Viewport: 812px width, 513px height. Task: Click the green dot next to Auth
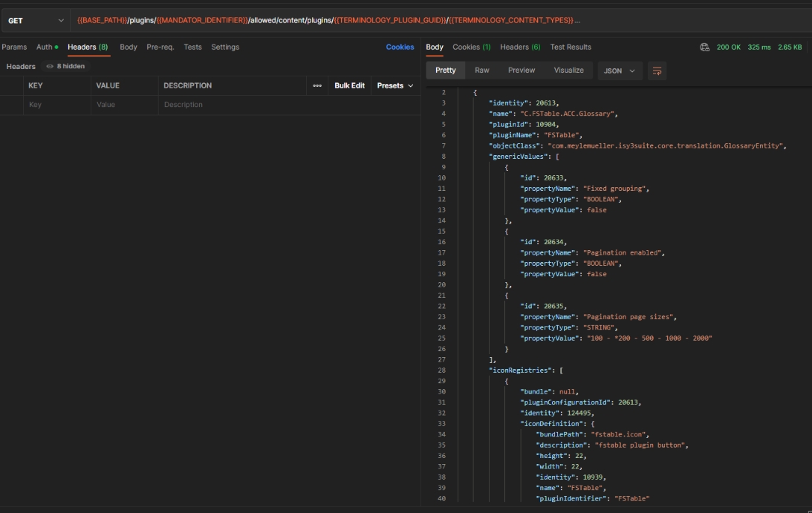click(56, 48)
